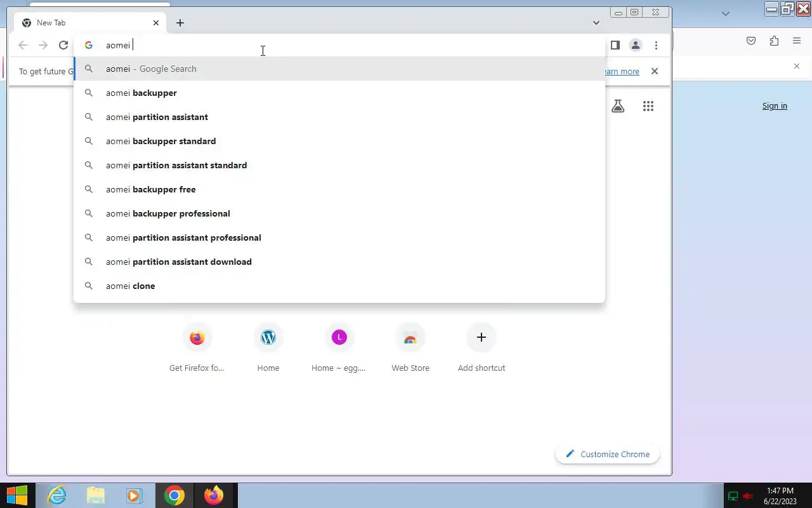Open Chrome three-dot menu

point(656,45)
